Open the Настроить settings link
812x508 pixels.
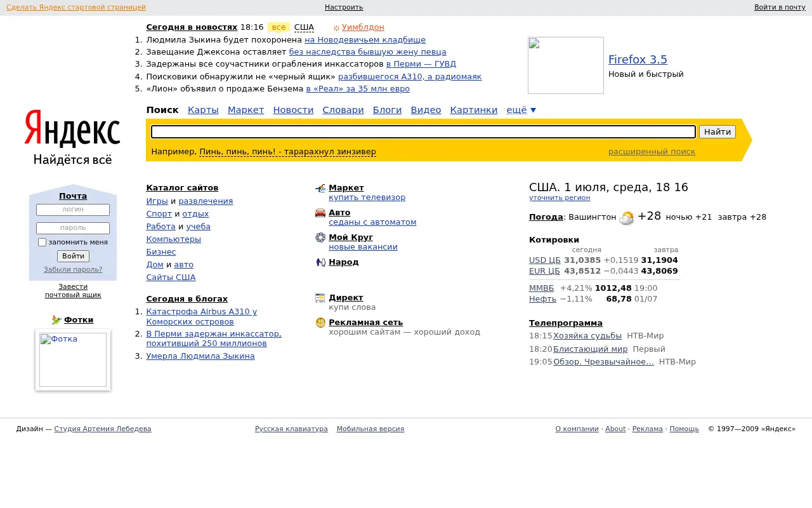click(344, 7)
